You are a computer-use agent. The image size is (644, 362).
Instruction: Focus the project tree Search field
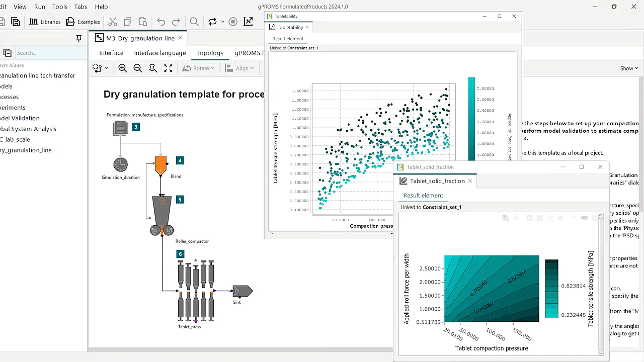(50, 53)
